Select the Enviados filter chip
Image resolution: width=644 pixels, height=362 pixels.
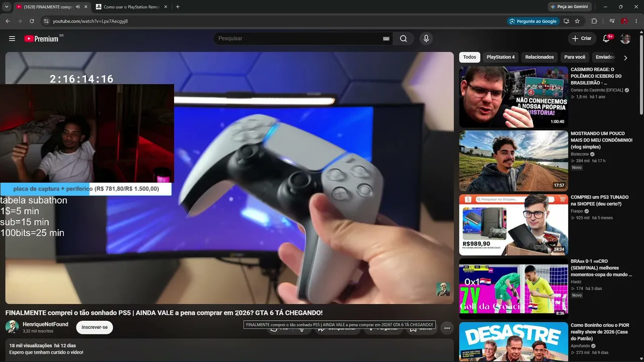605,57
